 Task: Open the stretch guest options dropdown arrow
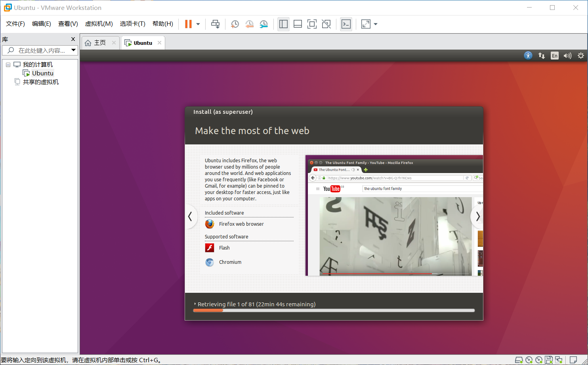376,24
